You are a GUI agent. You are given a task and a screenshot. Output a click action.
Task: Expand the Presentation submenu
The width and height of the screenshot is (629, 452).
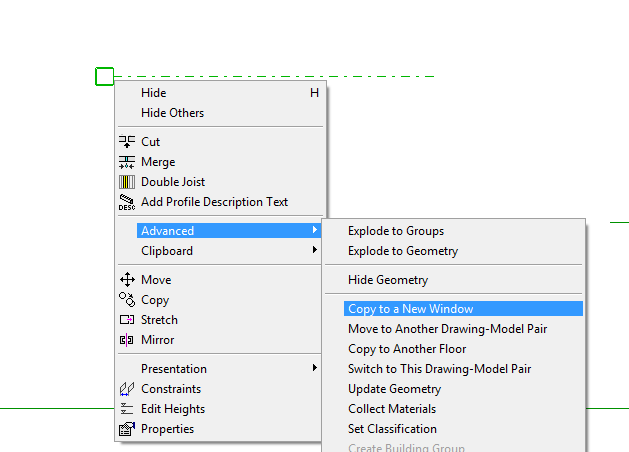tap(315, 369)
